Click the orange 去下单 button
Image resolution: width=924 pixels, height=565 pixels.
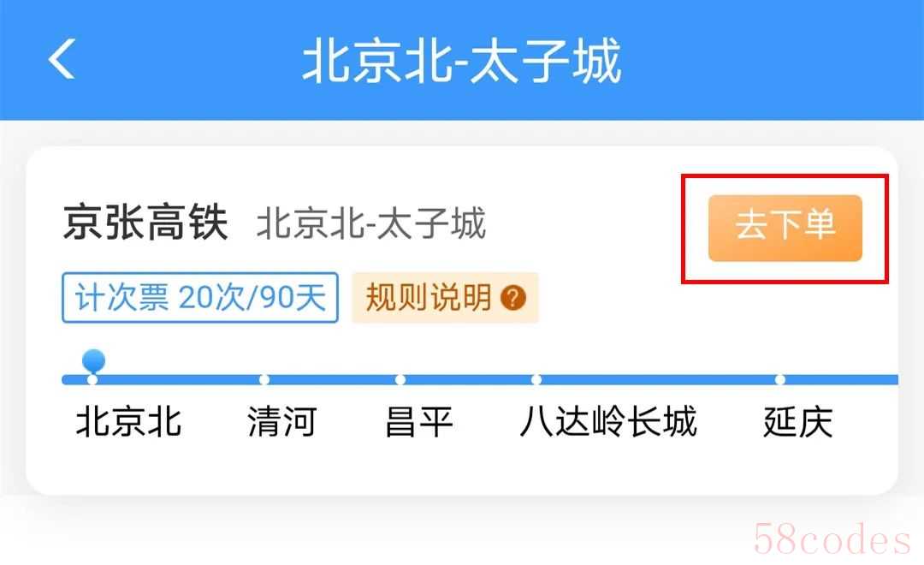tap(785, 228)
